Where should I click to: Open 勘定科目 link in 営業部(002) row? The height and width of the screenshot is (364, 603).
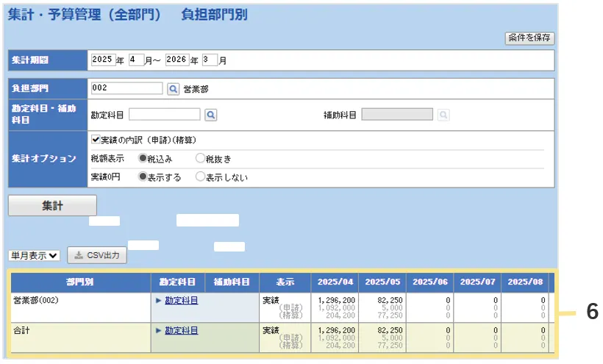pos(181,301)
